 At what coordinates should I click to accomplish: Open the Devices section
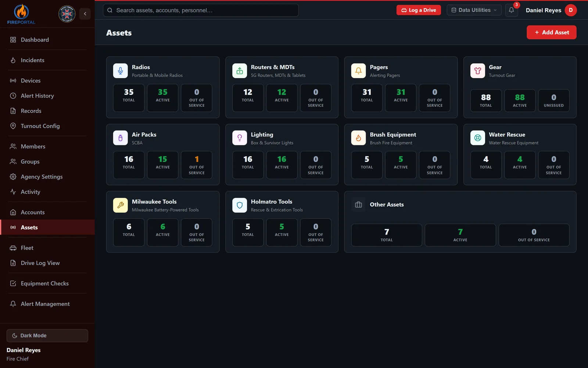(47, 81)
